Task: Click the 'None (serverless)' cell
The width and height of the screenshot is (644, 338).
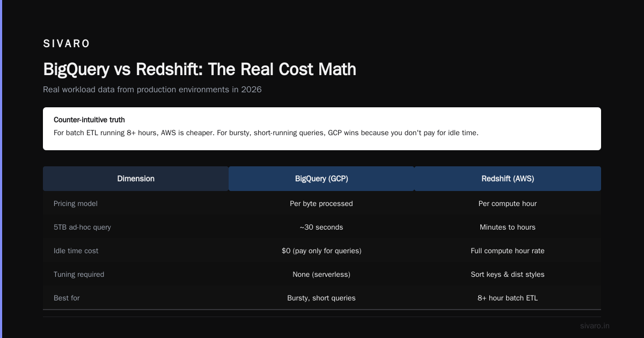Action: coord(321,275)
